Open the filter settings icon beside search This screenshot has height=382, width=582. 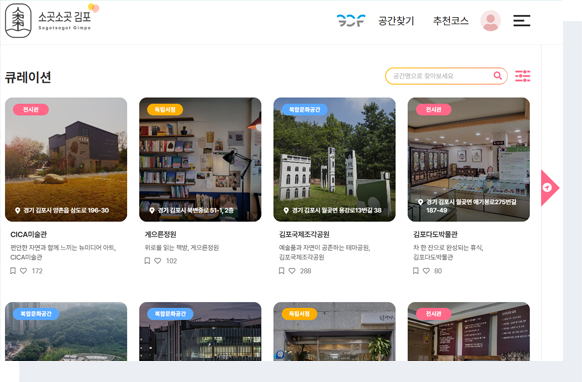(x=523, y=76)
